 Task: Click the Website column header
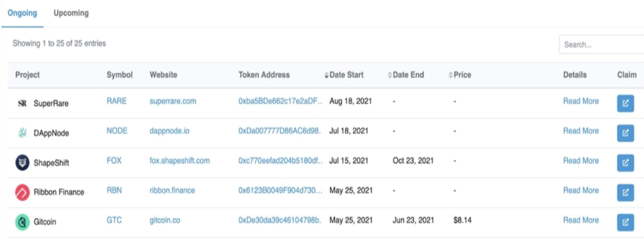(x=164, y=75)
